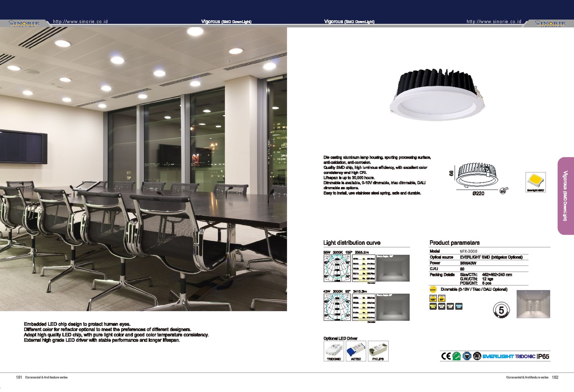
Task: Click the Sinorie Lighting logo, top left
Action: click(x=24, y=23)
